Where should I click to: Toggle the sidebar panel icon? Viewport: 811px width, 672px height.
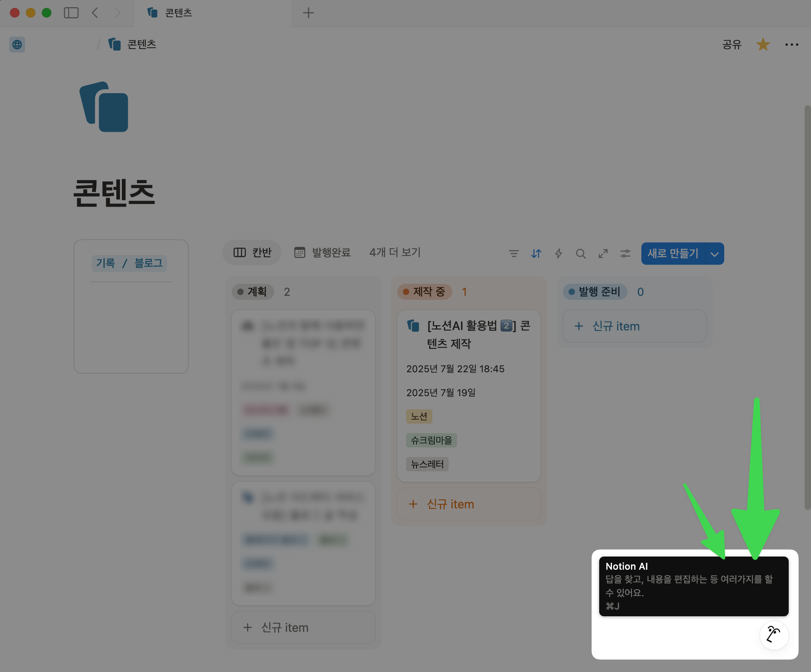(x=71, y=13)
